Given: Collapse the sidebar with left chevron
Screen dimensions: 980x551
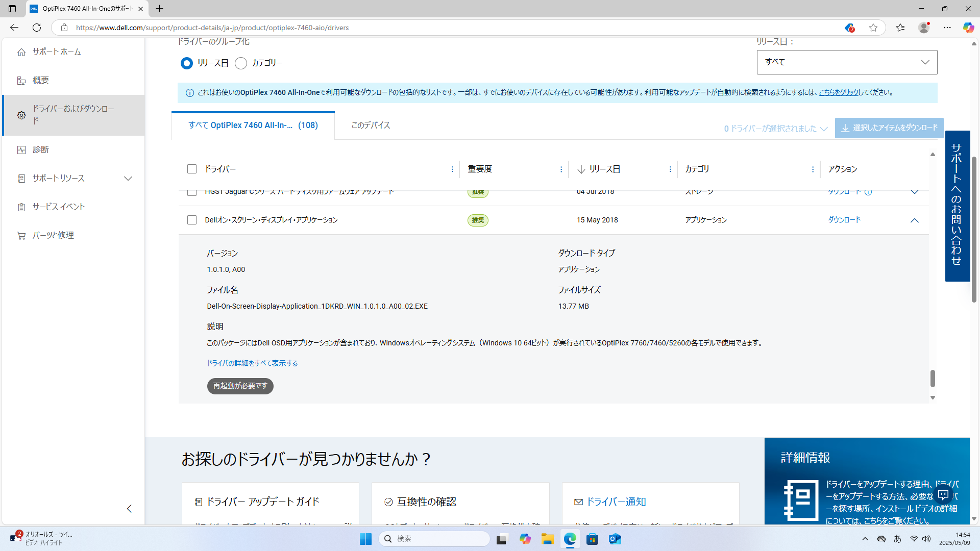Looking at the screenshot, I should (x=129, y=509).
